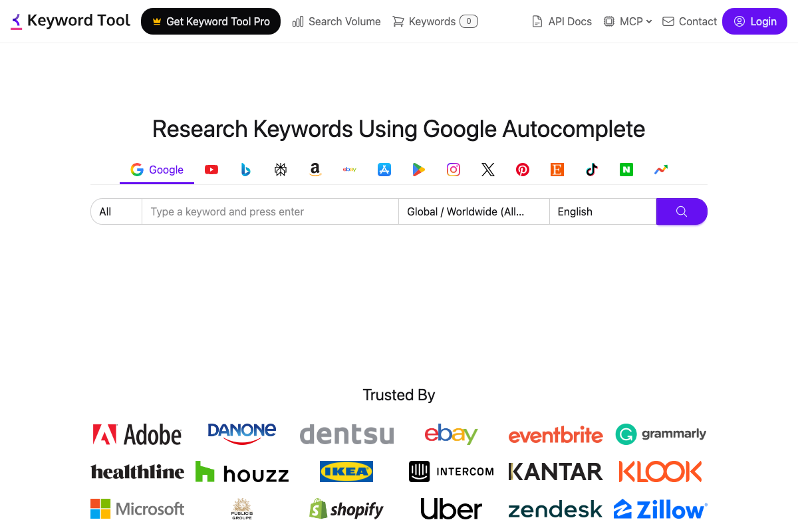Click the Klook logo
798x532 pixels.
660,471
